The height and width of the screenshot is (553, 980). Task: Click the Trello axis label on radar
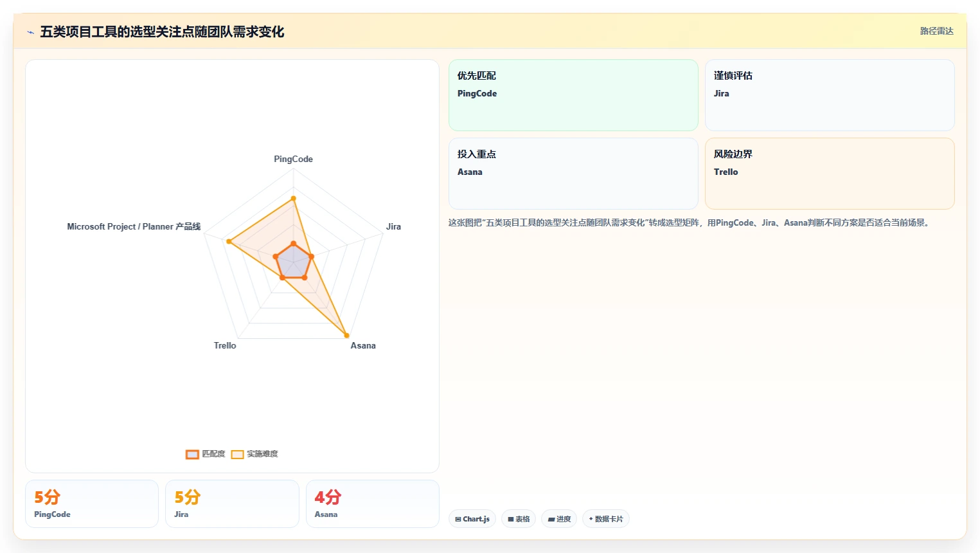coord(225,345)
